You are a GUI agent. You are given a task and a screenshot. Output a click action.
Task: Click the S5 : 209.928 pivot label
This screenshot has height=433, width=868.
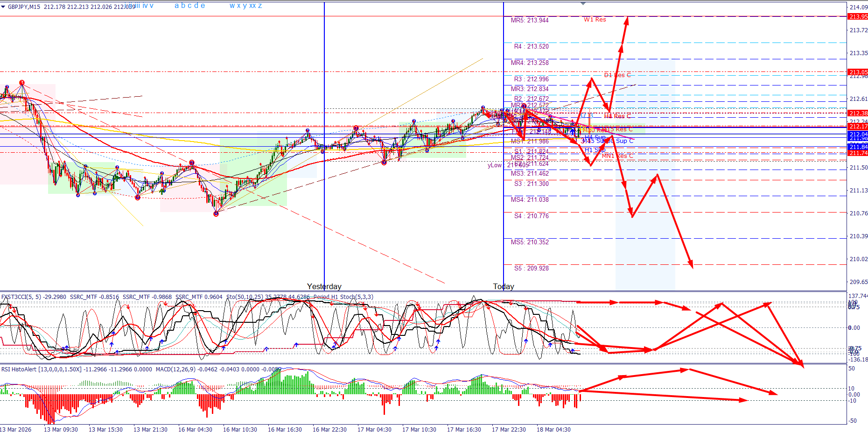[x=532, y=268]
